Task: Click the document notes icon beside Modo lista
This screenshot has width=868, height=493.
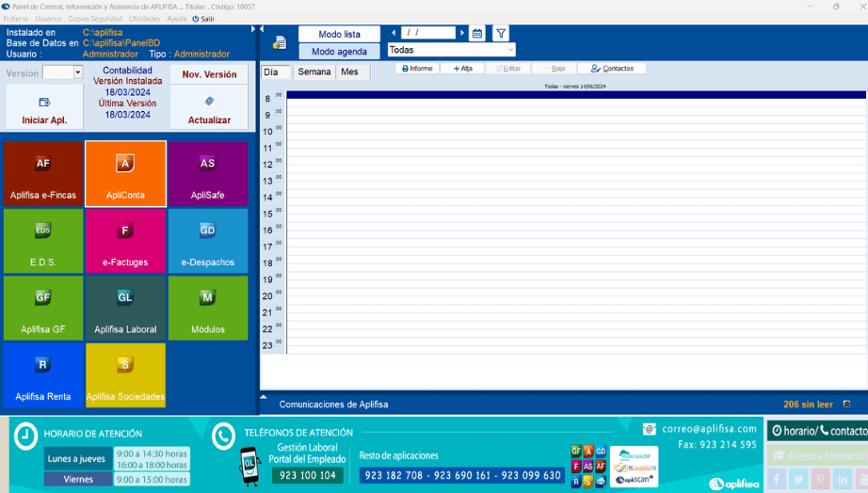Action: click(x=280, y=42)
